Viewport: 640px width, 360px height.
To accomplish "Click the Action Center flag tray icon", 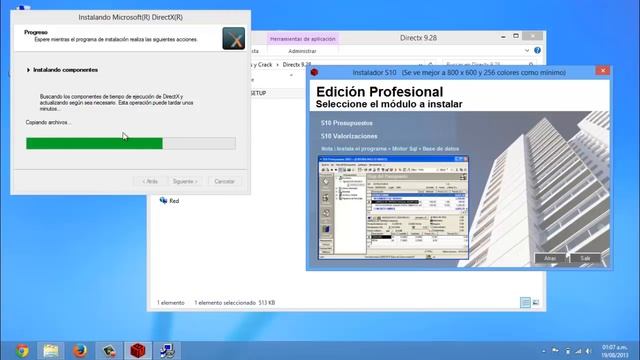I will tap(555, 351).
